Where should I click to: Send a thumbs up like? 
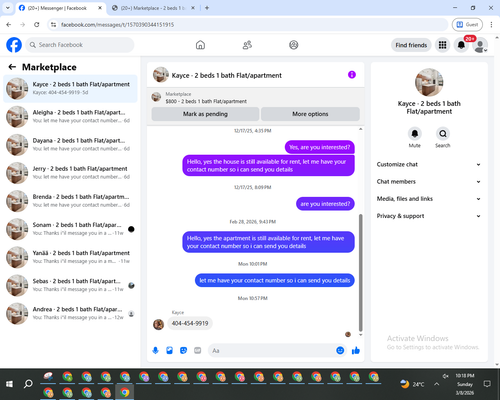(x=356, y=350)
